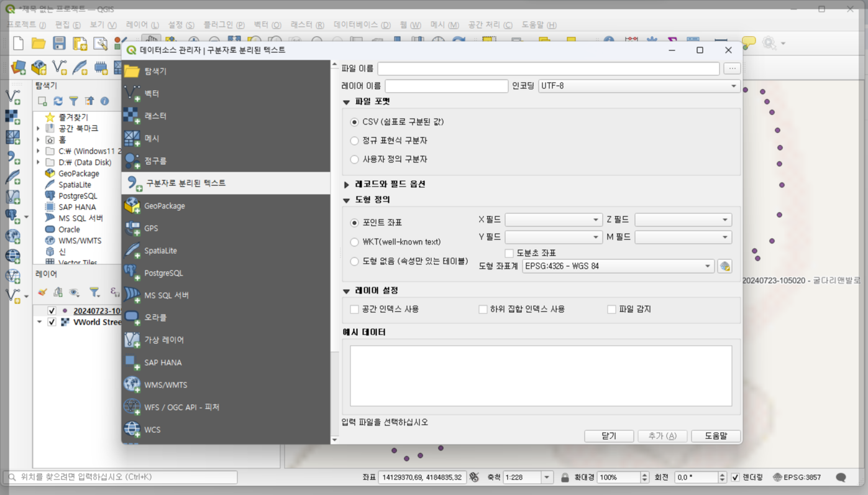The height and width of the screenshot is (495, 868).
Task: Open the messages log bubble in status bar
Action: 841,478
